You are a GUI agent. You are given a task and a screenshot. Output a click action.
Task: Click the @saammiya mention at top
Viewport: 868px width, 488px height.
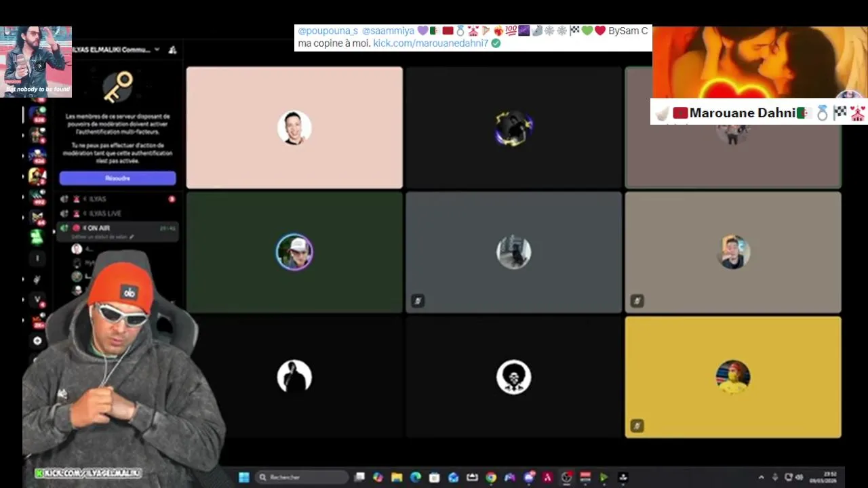point(388,31)
